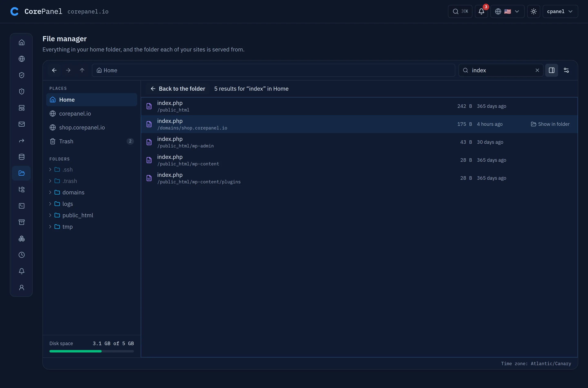Select shop.corepanel.io in Places

click(x=91, y=127)
